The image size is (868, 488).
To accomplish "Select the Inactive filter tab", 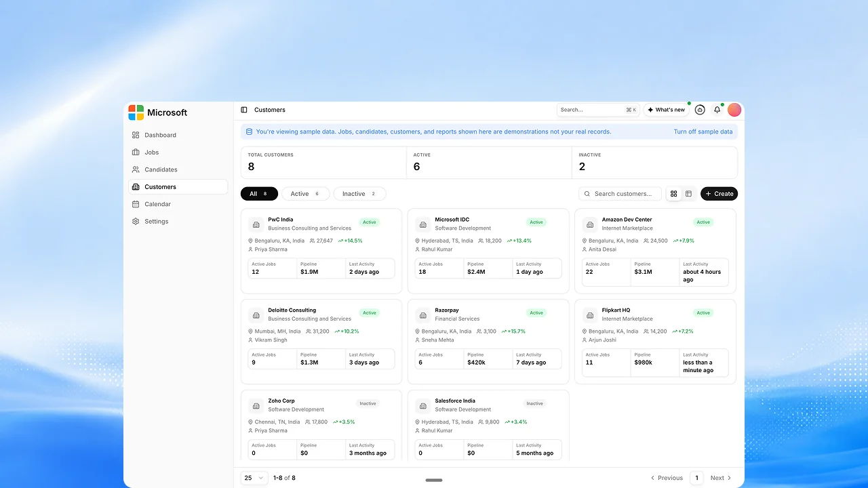I will 359,194.
